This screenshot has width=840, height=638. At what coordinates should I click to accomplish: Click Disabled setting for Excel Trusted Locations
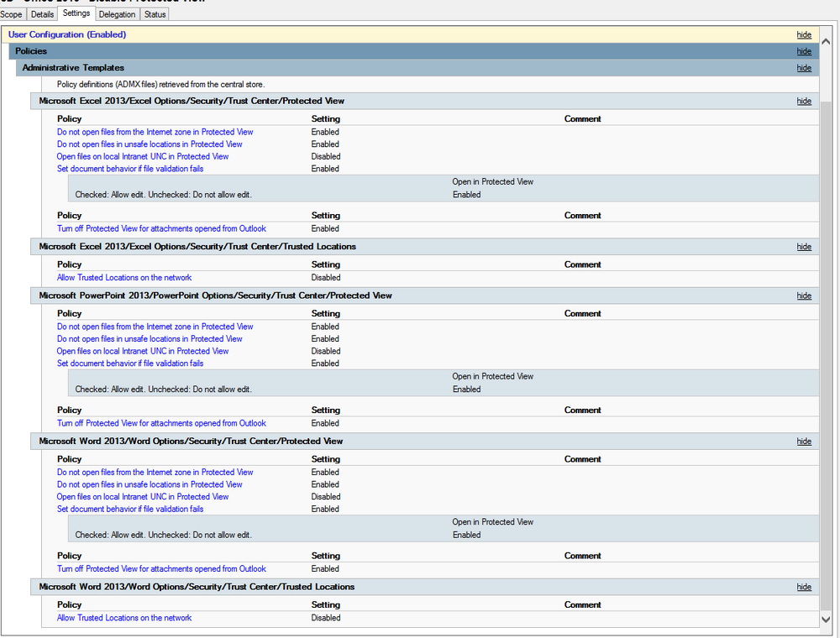click(x=326, y=278)
